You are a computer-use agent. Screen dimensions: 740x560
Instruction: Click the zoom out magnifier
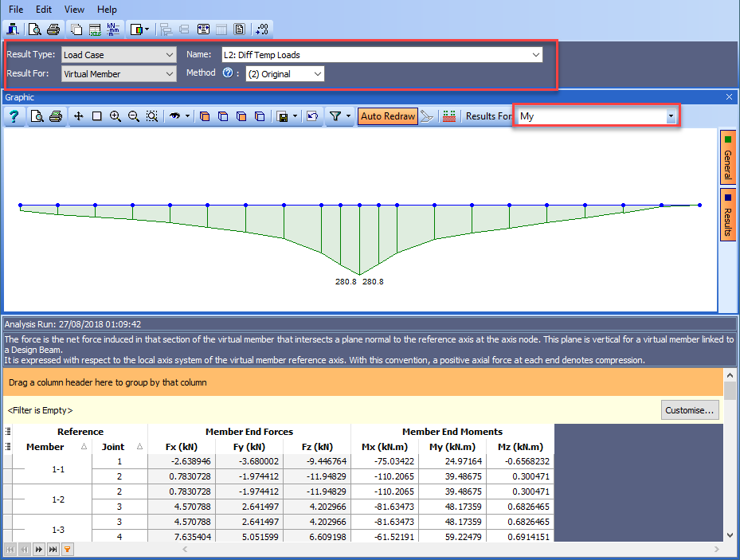[134, 116]
